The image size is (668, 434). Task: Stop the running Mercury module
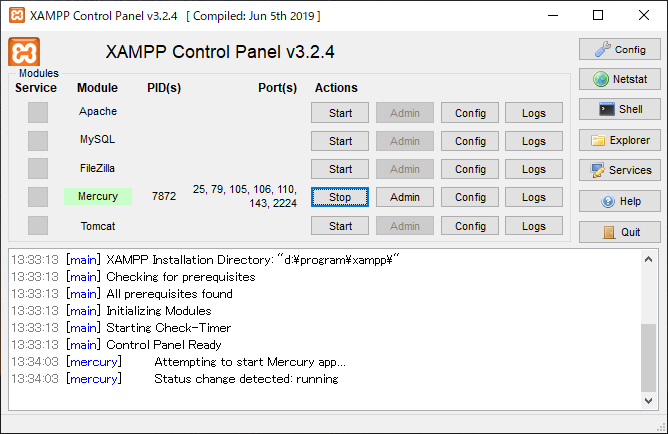tap(340, 197)
